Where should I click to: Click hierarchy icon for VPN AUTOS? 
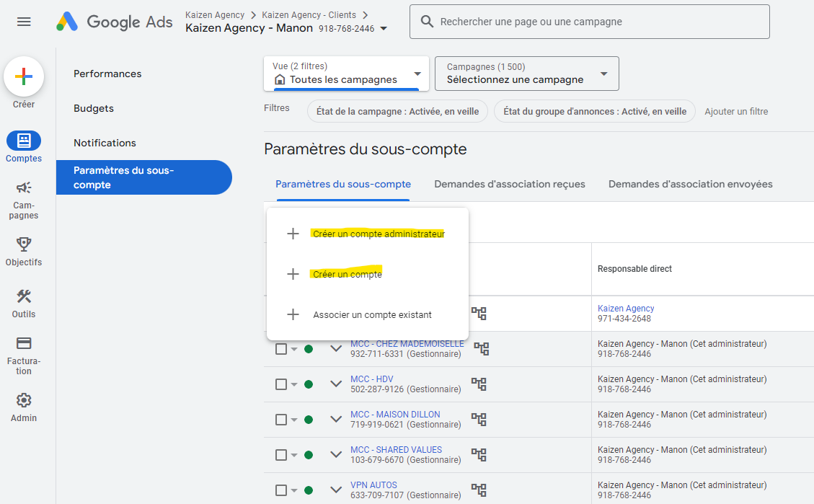click(x=479, y=490)
